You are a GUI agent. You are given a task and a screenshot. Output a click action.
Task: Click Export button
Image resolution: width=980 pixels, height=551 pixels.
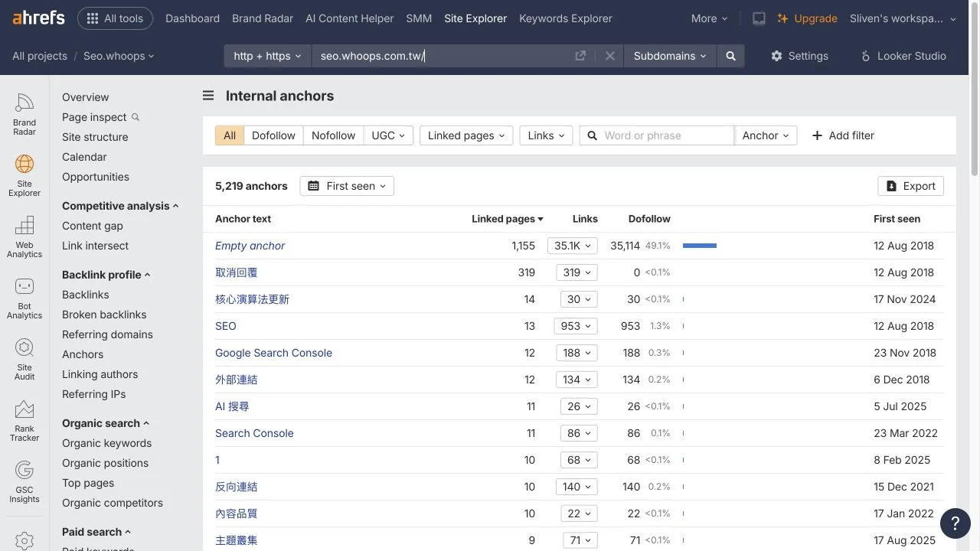pyautogui.click(x=911, y=186)
